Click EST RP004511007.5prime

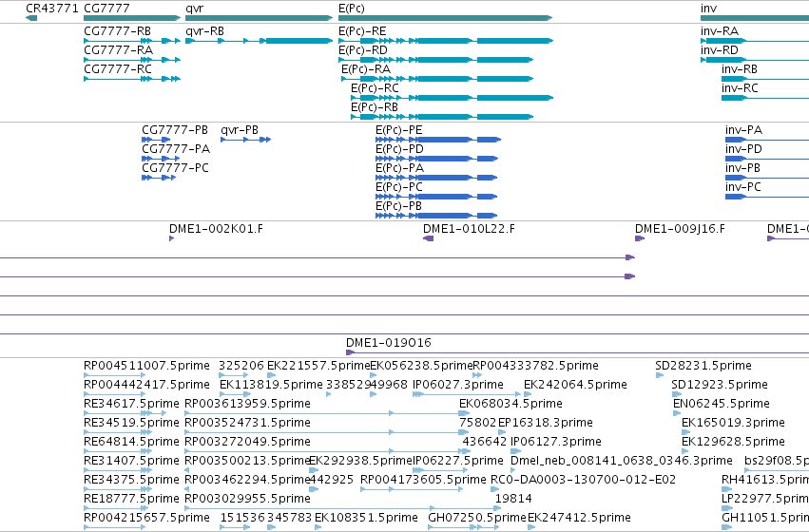click(114, 375)
